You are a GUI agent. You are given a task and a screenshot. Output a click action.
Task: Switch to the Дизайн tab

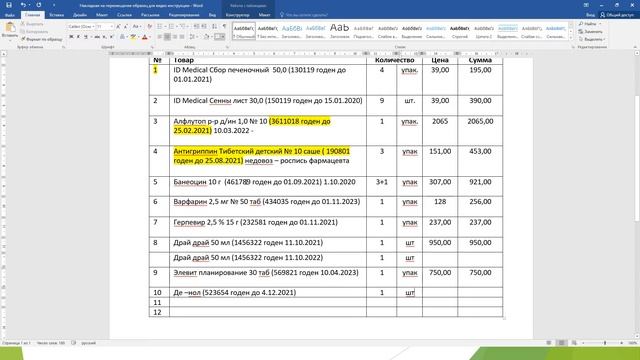tap(80, 15)
